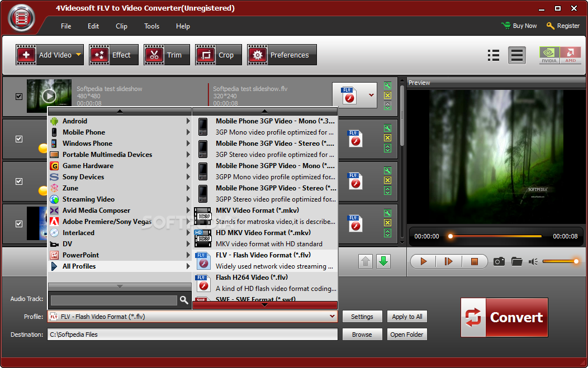Open the Effect editor
This screenshot has width=588, height=368.
click(x=113, y=55)
